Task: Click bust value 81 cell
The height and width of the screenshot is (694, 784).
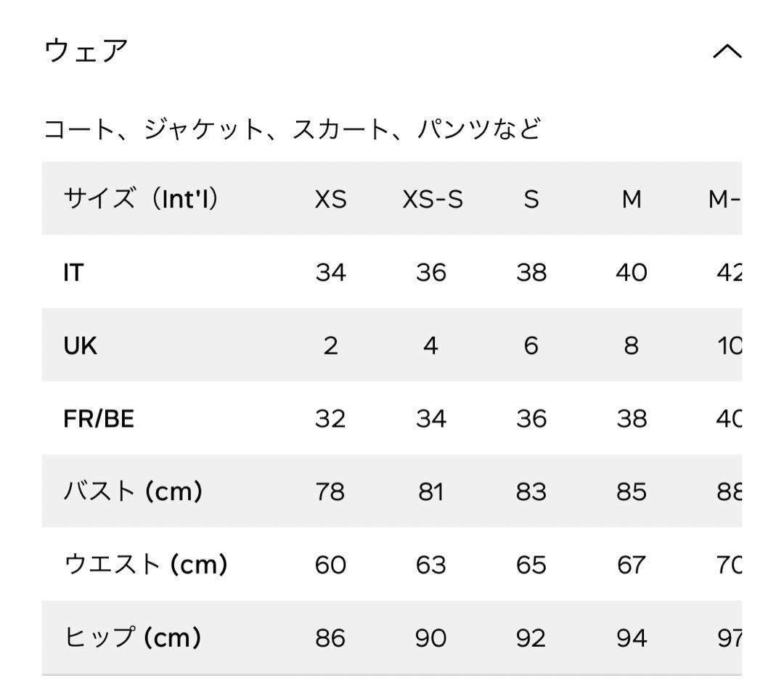Action: click(x=431, y=491)
